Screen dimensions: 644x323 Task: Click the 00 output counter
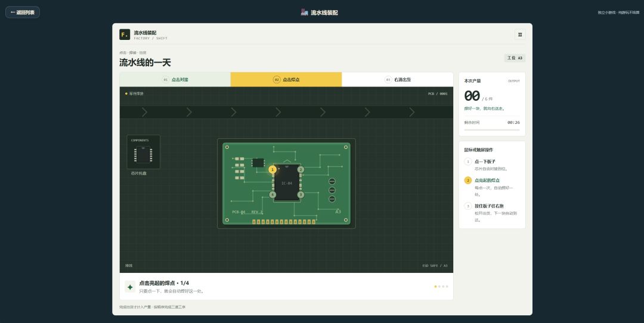[472, 96]
